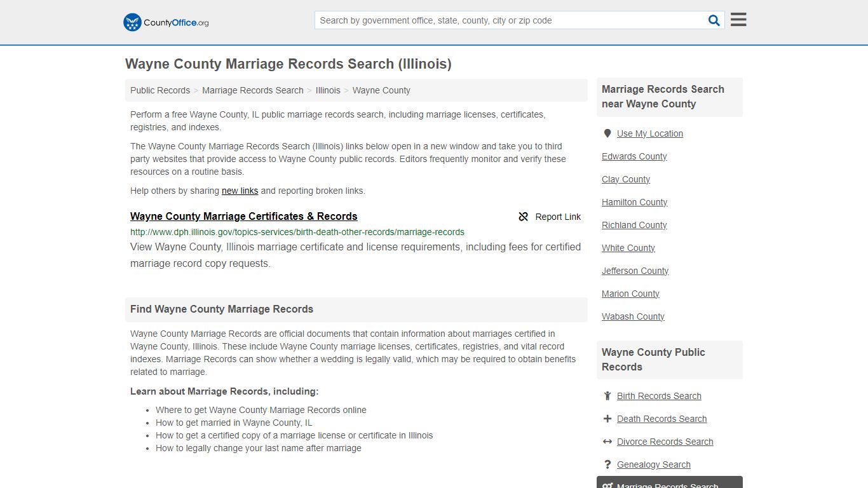Viewport: 868px width, 488px height.
Task: Click the magnifying glass search icon
Action: point(714,20)
